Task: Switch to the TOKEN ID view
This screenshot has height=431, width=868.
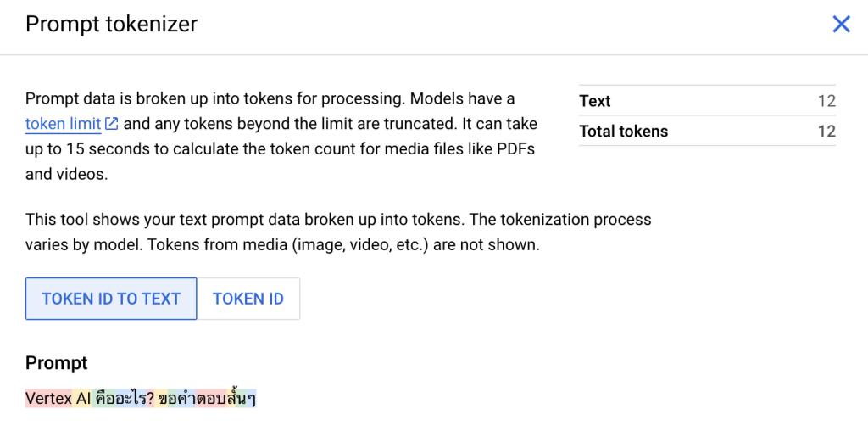Action: click(x=248, y=299)
